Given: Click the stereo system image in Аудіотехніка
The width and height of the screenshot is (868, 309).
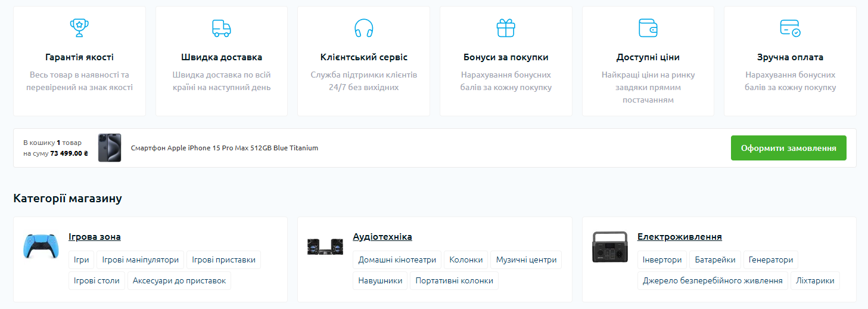Looking at the screenshot, I should tap(325, 246).
